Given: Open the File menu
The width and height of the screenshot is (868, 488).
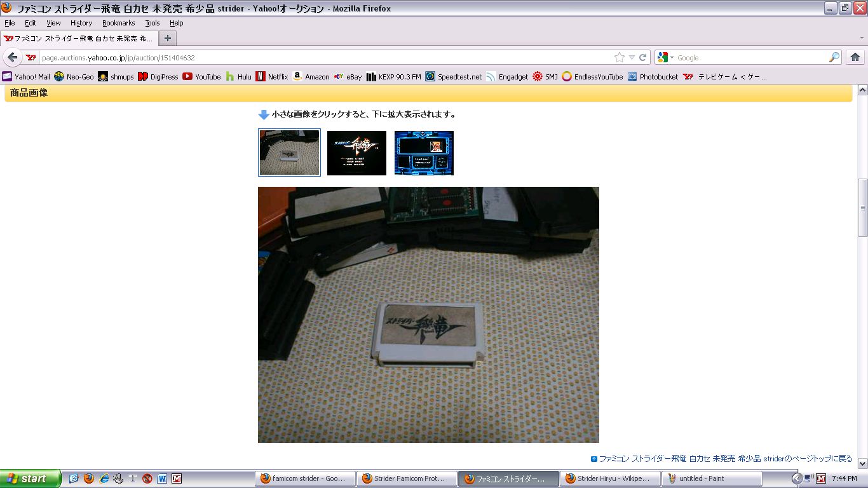Looking at the screenshot, I should [x=10, y=23].
